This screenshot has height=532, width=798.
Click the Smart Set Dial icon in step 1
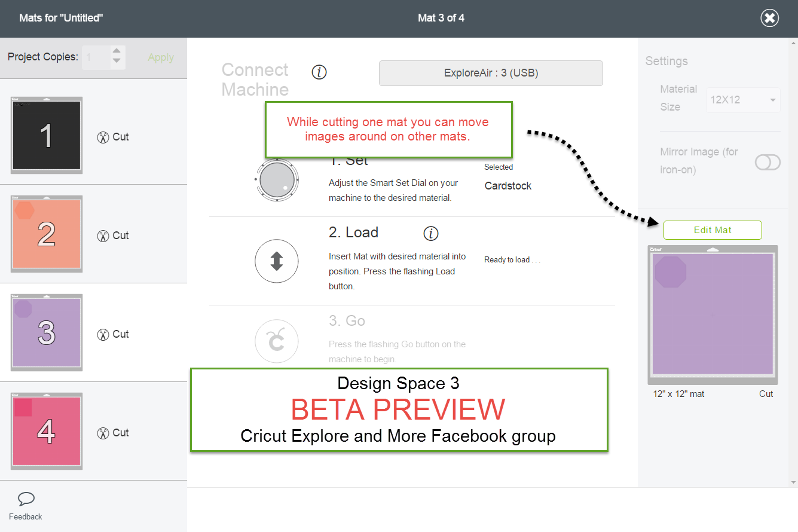coord(277,180)
